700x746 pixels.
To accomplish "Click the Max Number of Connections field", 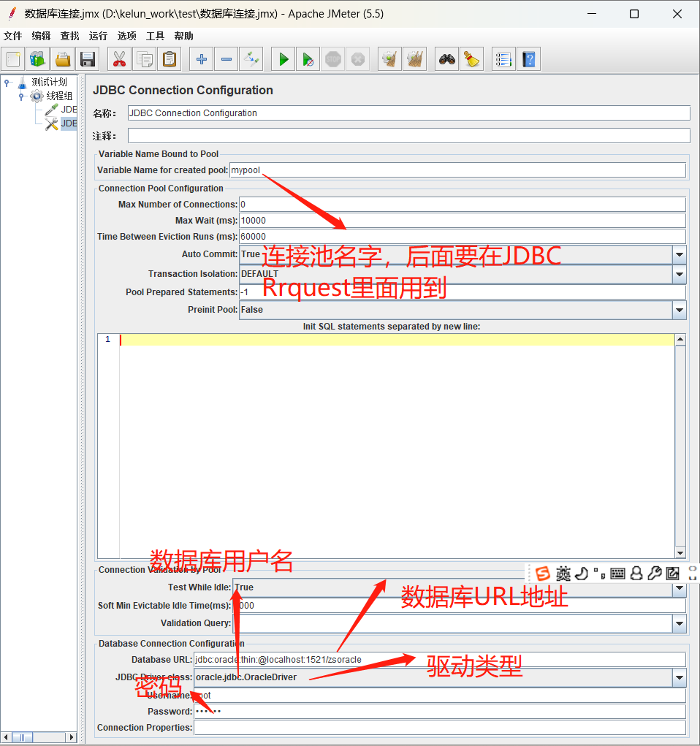I will (462, 205).
